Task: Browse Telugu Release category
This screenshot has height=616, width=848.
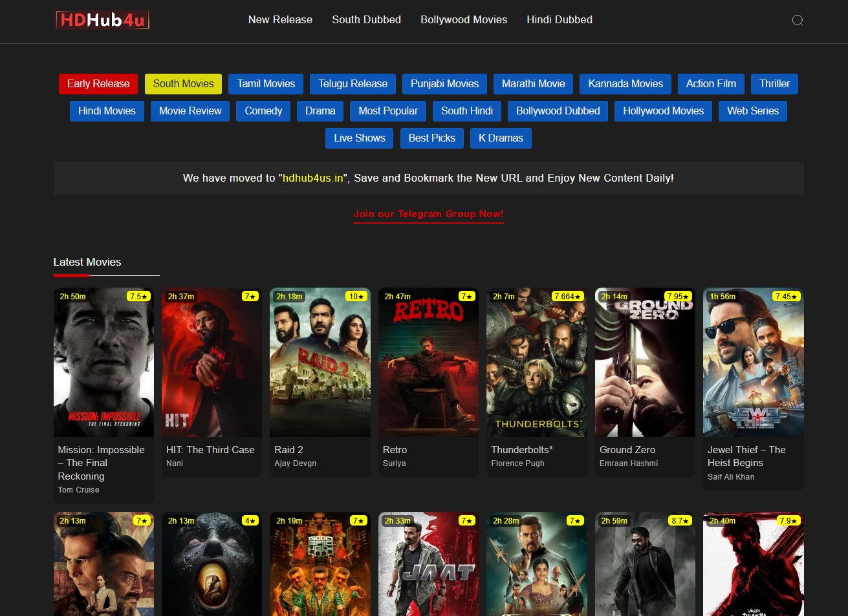Action: pos(353,84)
